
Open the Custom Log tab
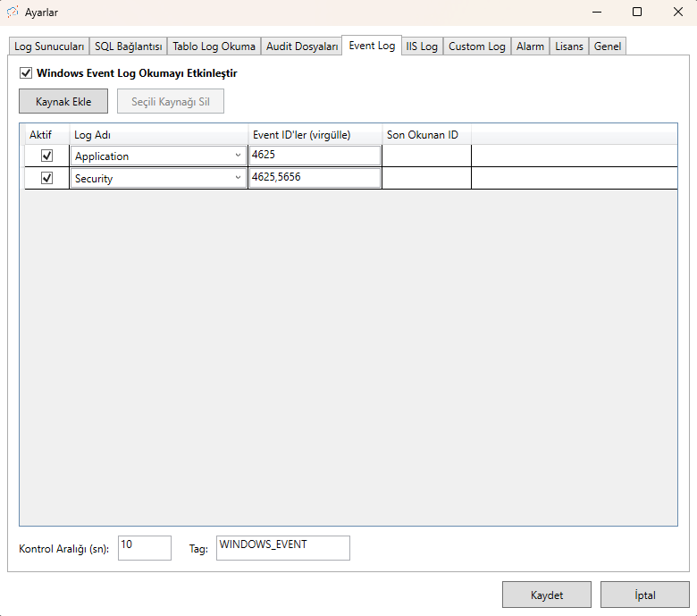pyautogui.click(x=476, y=46)
